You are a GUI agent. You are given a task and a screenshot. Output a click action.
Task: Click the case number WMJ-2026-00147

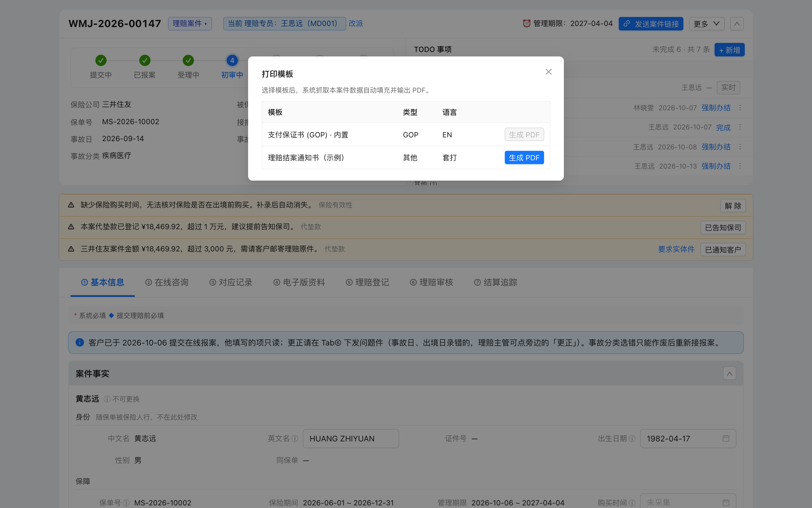click(115, 24)
